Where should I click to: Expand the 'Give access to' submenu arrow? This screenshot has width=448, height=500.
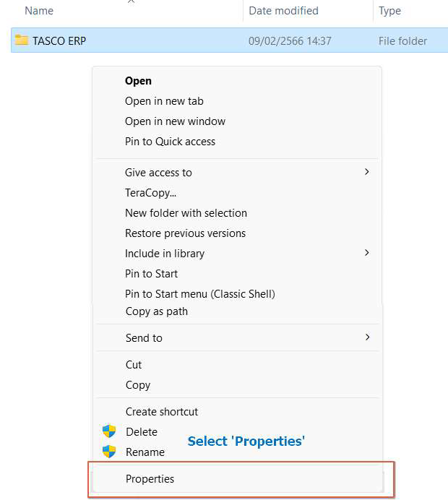pos(367,172)
